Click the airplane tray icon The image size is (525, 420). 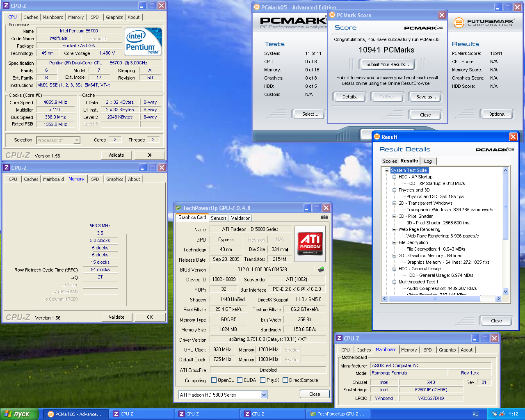click(494, 414)
